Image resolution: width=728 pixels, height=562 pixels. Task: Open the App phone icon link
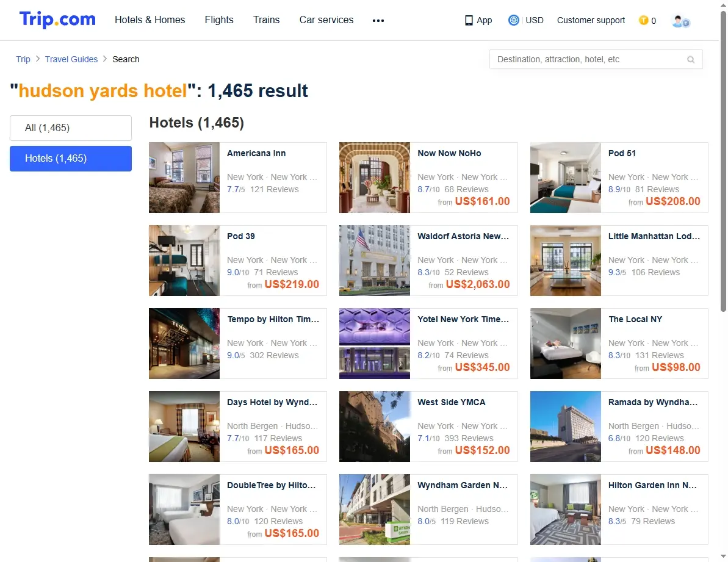click(x=469, y=20)
